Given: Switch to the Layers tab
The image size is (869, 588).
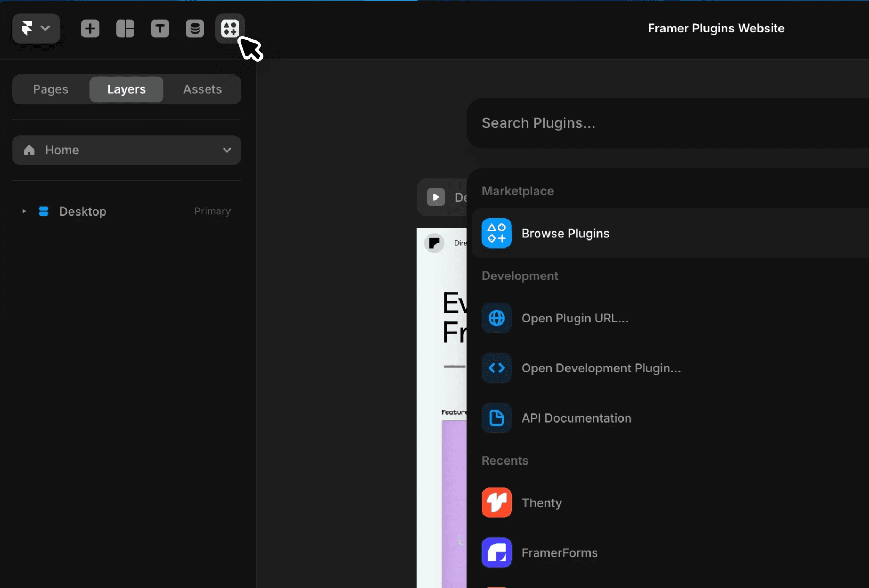Looking at the screenshot, I should (126, 89).
